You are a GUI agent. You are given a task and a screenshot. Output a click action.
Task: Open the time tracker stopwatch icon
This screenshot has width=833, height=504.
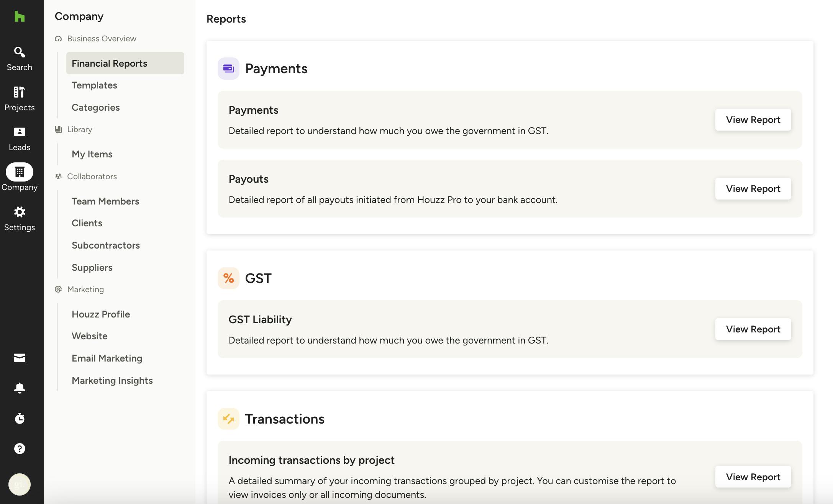coord(20,418)
